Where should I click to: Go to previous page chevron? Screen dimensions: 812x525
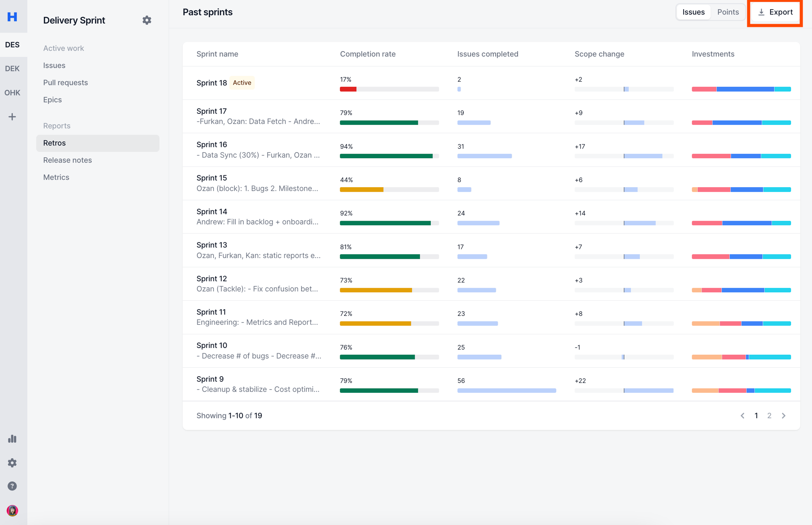coord(743,416)
